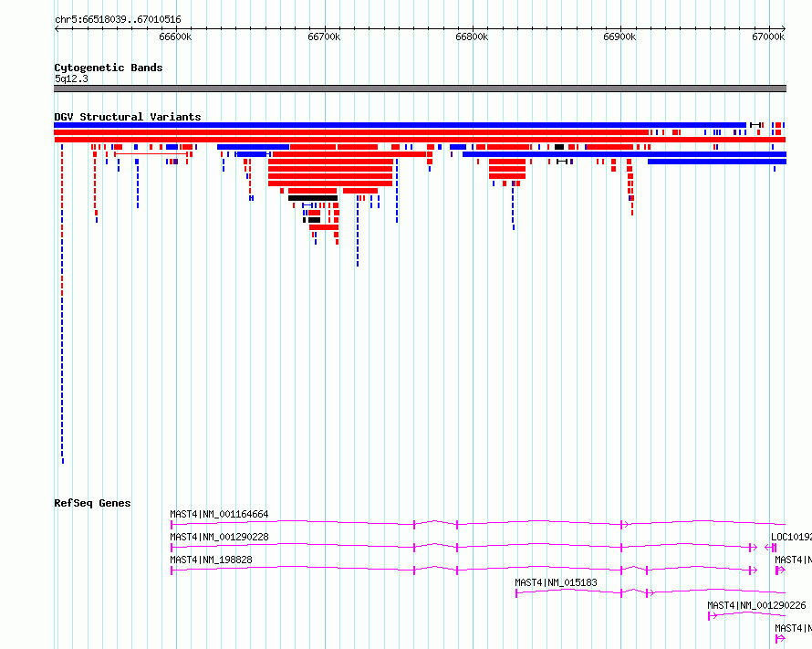The height and width of the screenshot is (649, 812).
Task: Select the small black variant bar near 66850k
Action: coord(558,147)
